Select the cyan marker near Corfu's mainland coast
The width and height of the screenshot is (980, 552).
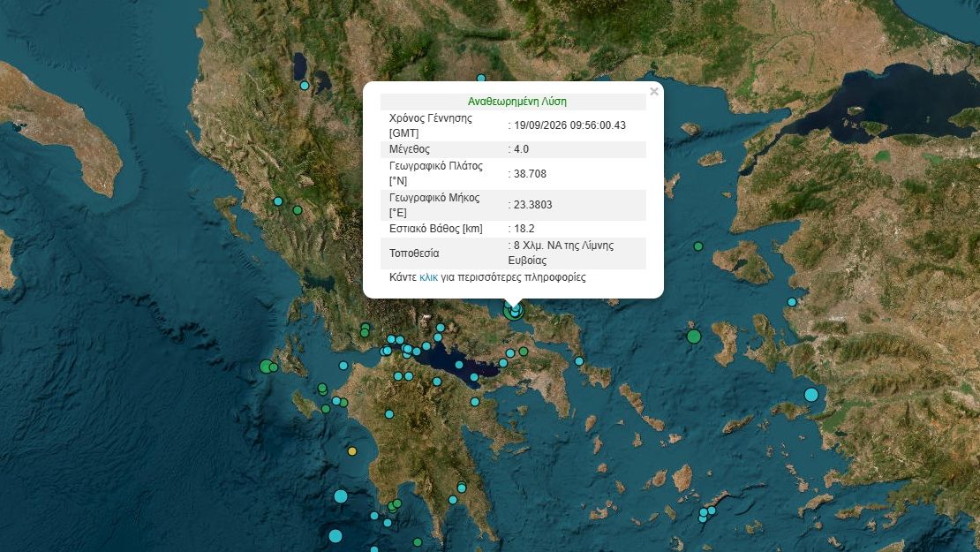pos(278,201)
